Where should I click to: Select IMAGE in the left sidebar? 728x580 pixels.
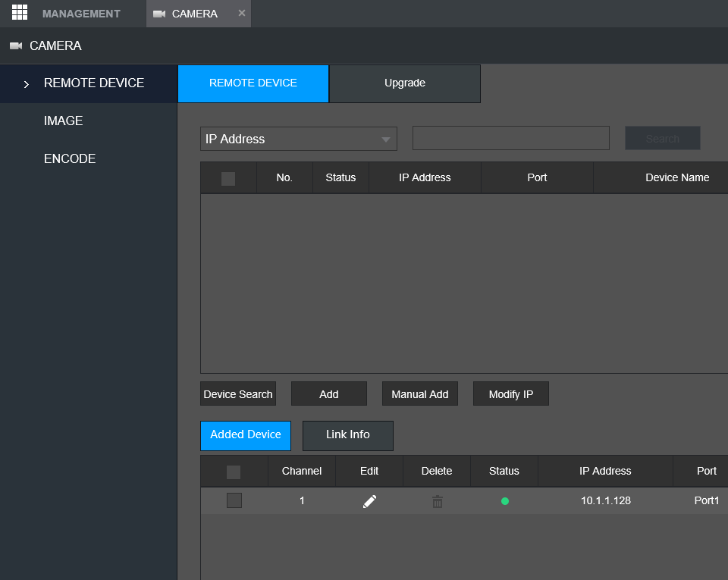pos(64,121)
